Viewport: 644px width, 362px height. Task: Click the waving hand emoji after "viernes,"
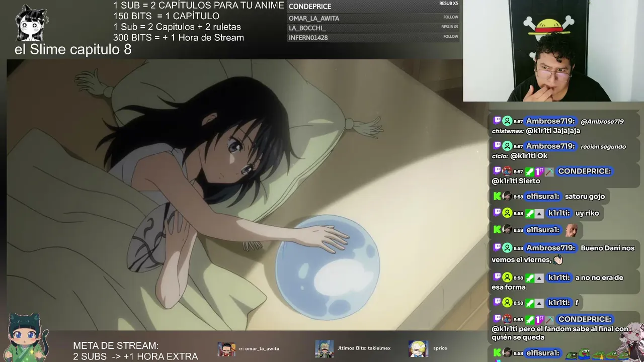tap(557, 260)
